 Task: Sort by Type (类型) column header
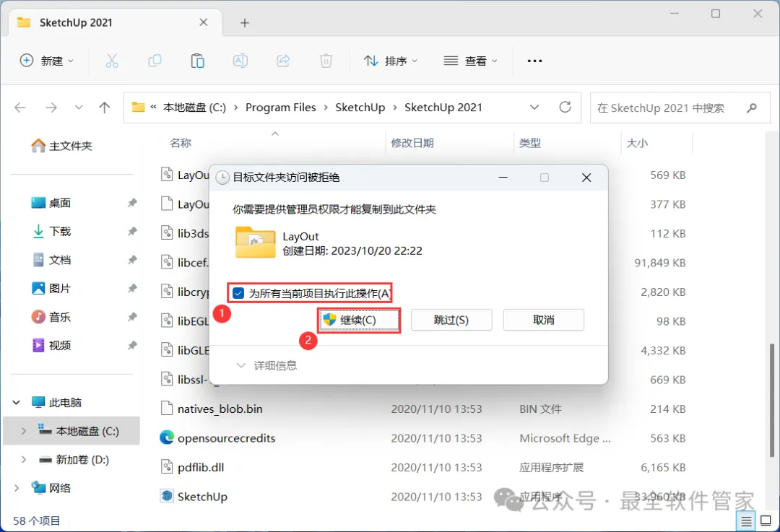530,143
